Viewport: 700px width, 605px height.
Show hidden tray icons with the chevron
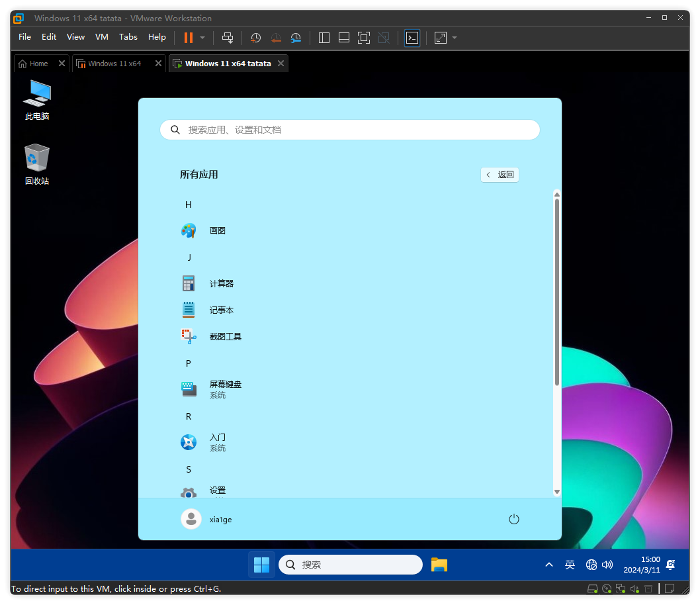(x=548, y=565)
